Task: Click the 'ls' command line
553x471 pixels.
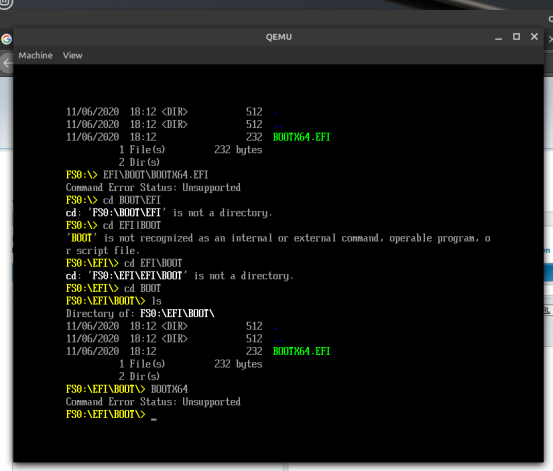Action: pos(157,301)
